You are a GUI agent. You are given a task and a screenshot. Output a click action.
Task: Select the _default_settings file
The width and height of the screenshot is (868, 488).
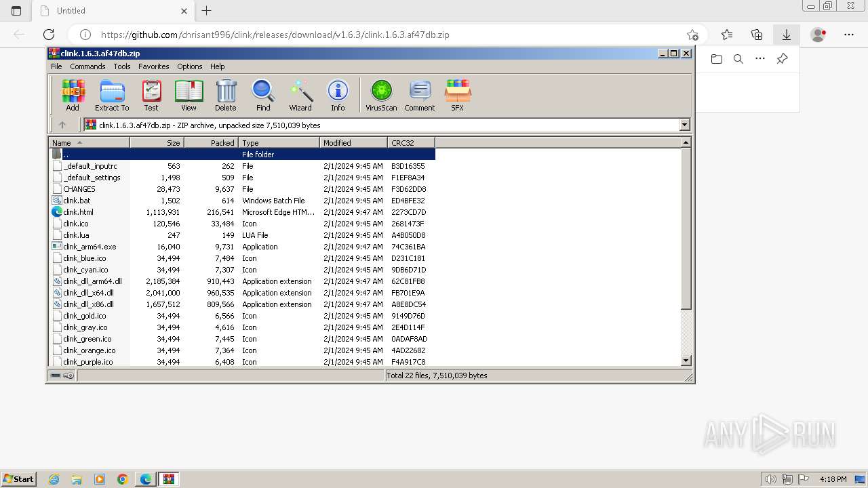tap(92, 178)
